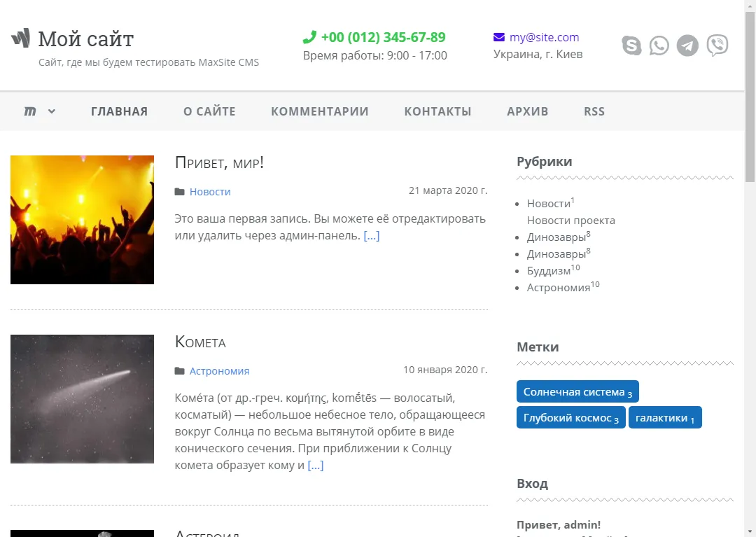Click the comet post thumbnail image
This screenshot has height=537, width=756.
(82, 398)
